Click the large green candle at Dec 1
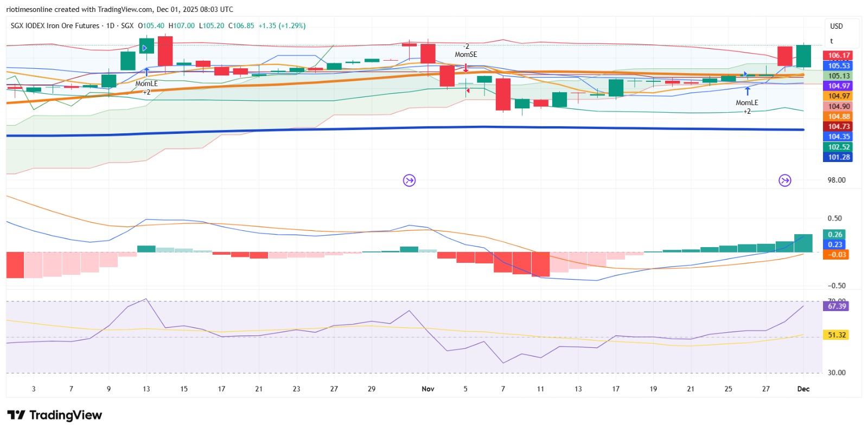The width and height of the screenshot is (868, 433). [x=803, y=56]
